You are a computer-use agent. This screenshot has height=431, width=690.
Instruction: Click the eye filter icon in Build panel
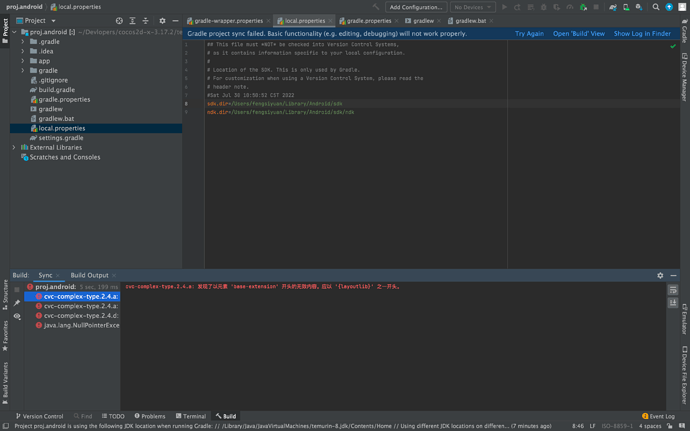click(x=17, y=316)
